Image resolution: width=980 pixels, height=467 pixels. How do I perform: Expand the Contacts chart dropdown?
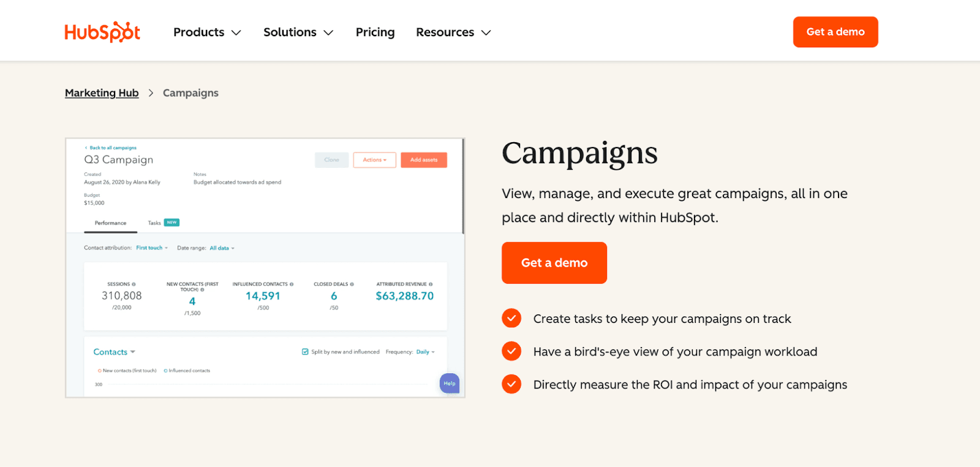pyautogui.click(x=114, y=352)
